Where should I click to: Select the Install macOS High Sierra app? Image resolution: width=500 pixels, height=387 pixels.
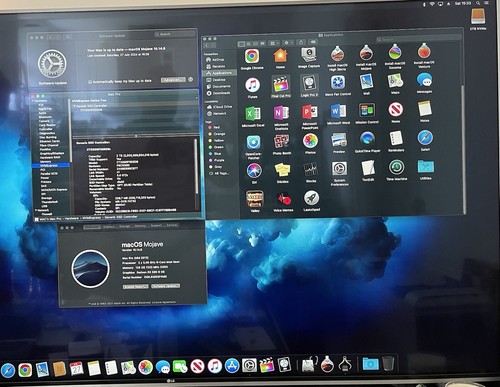point(337,54)
